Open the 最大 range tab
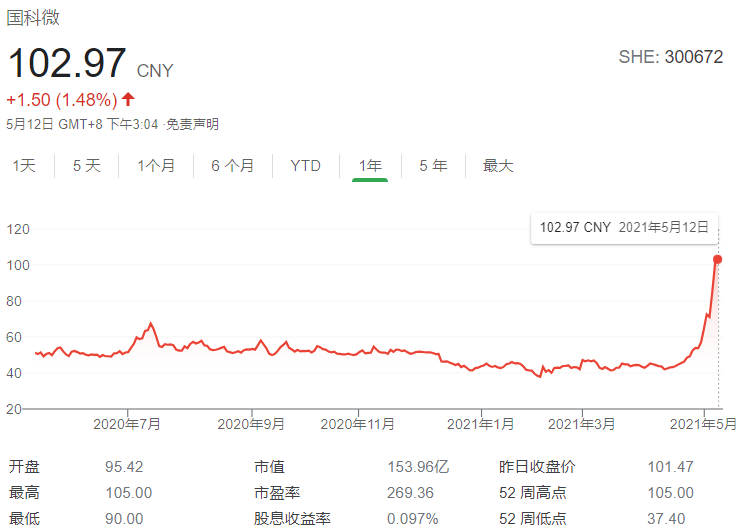742x530 pixels. point(498,166)
